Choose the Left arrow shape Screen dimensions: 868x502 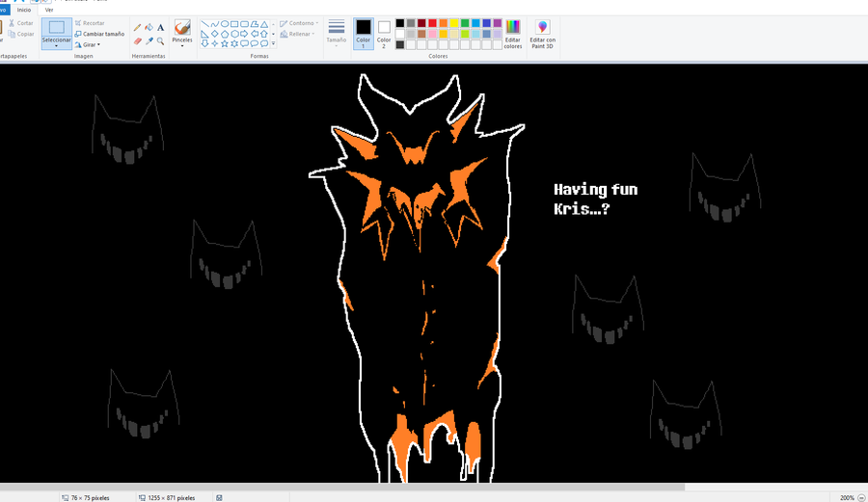[x=254, y=34]
